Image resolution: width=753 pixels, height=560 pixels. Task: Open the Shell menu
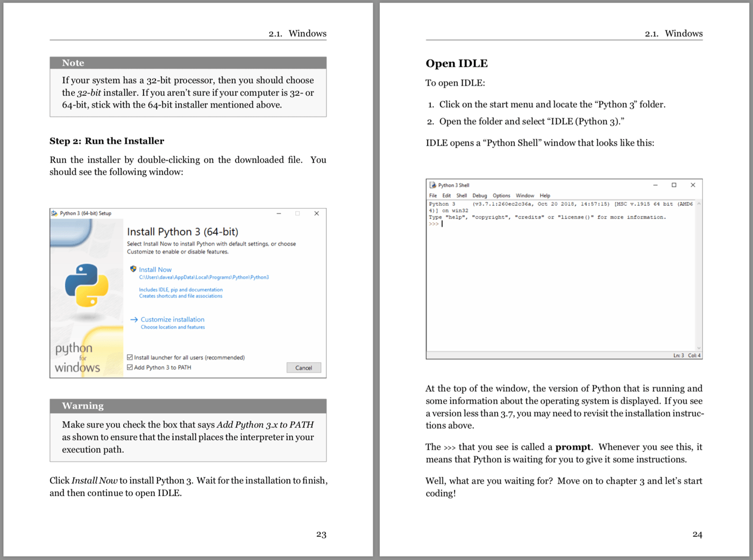point(461,195)
